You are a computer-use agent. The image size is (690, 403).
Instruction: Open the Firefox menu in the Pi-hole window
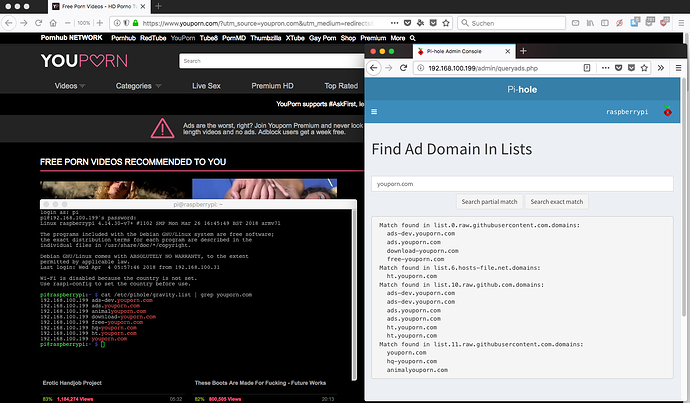[x=678, y=68]
